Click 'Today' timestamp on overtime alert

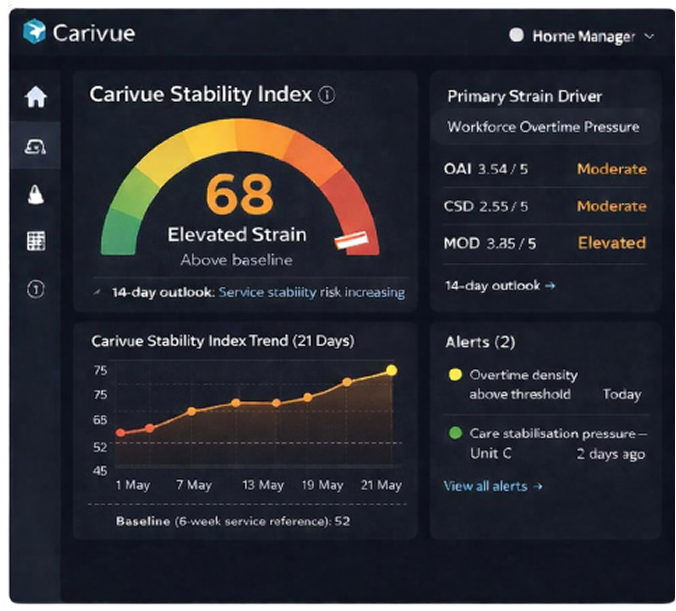[x=622, y=394]
